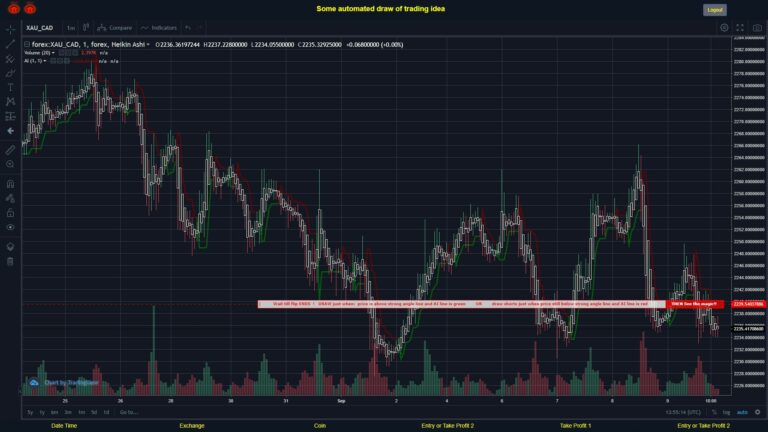Toggle percentage scale (%)

(714, 412)
